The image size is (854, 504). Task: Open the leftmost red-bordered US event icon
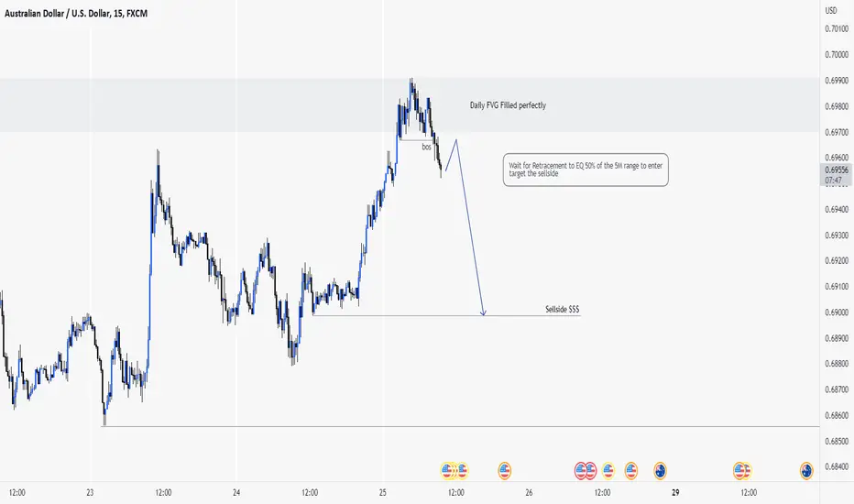(x=581, y=470)
